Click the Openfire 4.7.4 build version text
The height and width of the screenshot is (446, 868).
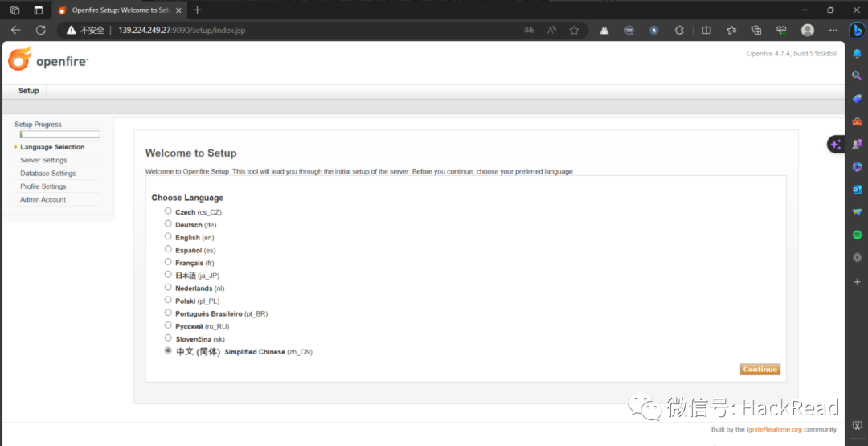(792, 54)
